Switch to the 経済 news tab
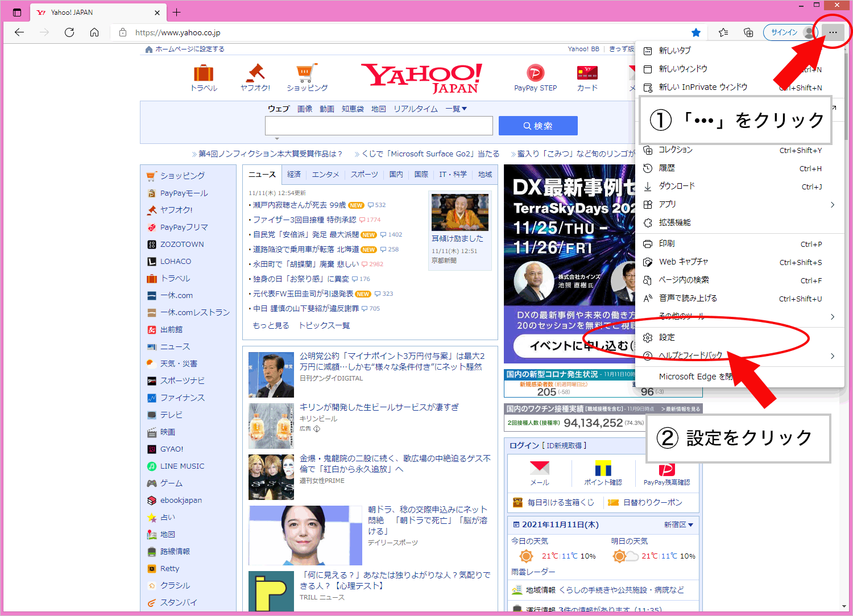 pyautogui.click(x=294, y=175)
